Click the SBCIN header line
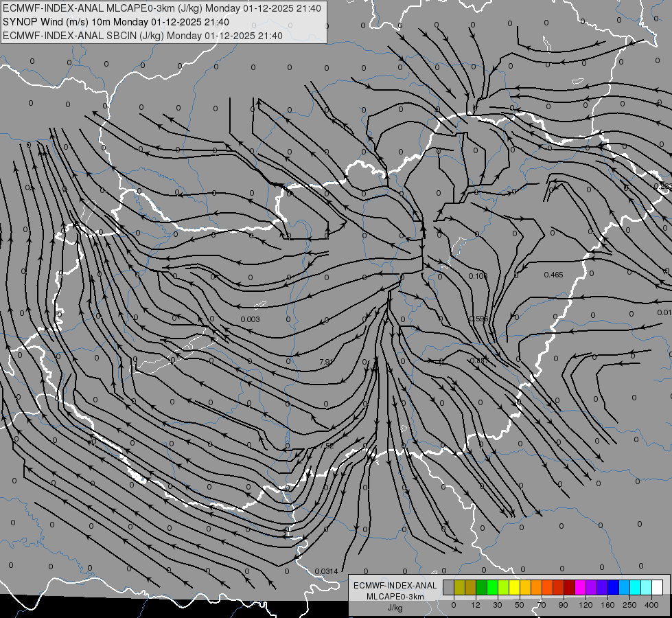This screenshot has width=672, height=618. 143,36
